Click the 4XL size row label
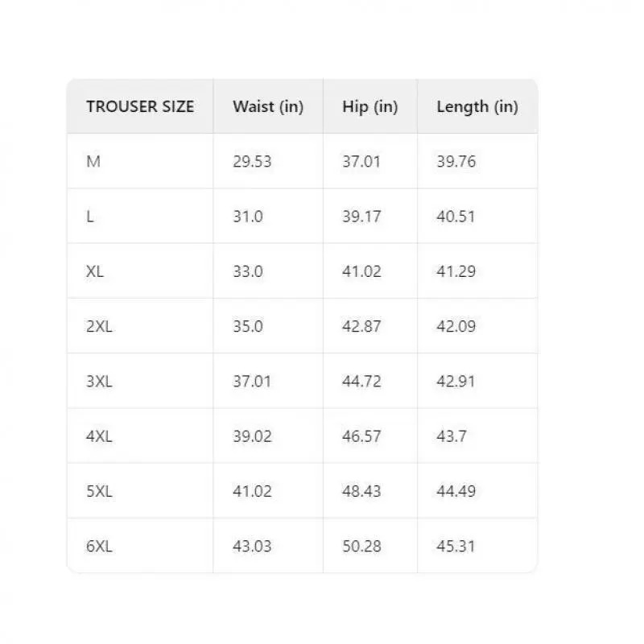 pos(99,436)
